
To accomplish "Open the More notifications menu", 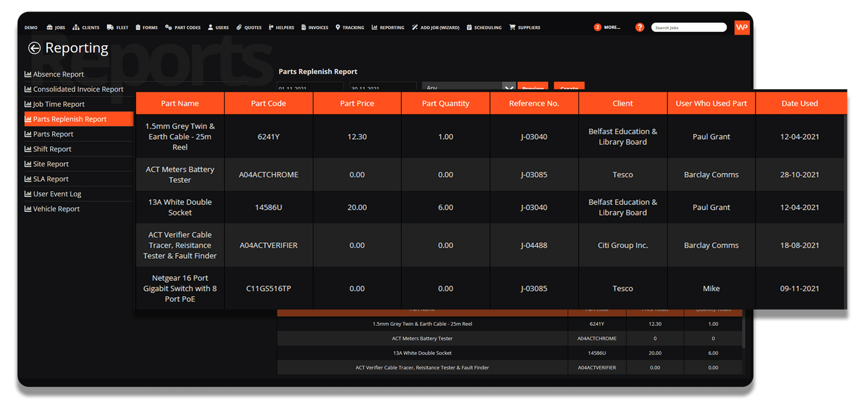I will coord(607,27).
